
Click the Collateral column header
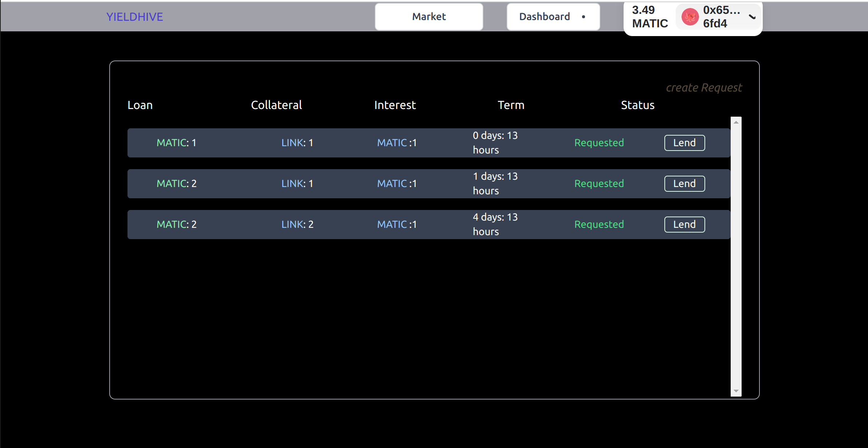pos(276,105)
